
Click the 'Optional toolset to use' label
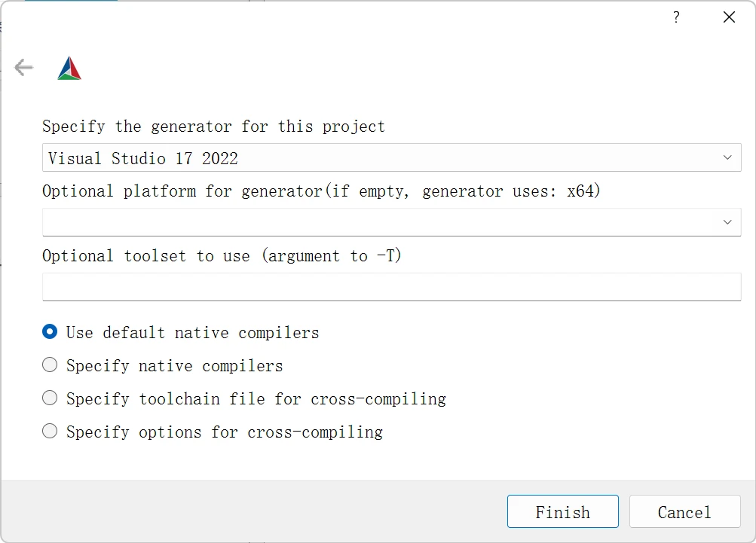(222, 256)
